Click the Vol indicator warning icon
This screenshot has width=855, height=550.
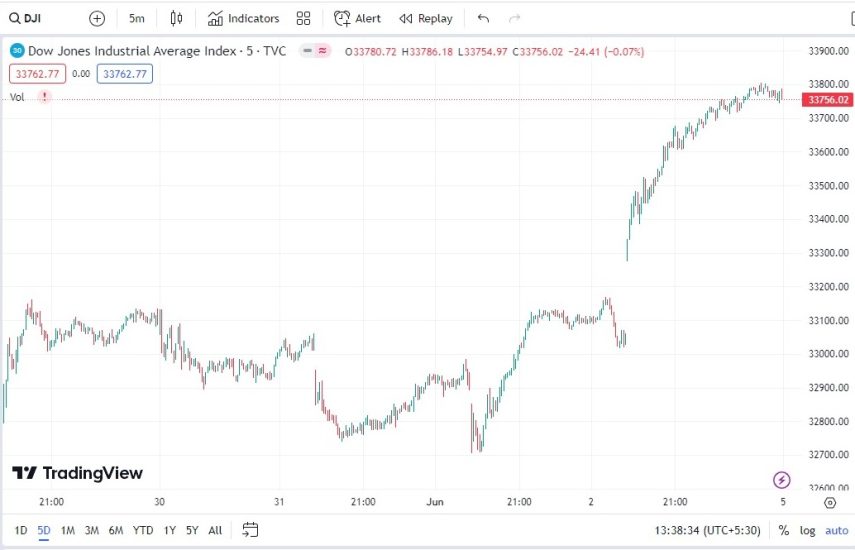pos(44,97)
